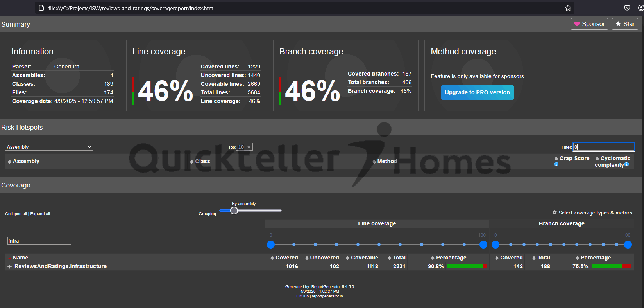Click the Collapse all link
Screen dimensions: 644x308
coord(16,214)
